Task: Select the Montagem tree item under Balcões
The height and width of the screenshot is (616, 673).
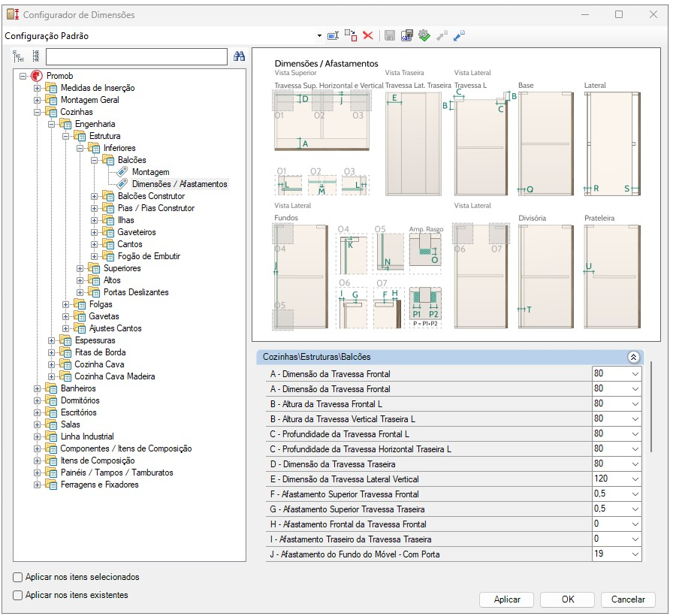Action: [151, 172]
